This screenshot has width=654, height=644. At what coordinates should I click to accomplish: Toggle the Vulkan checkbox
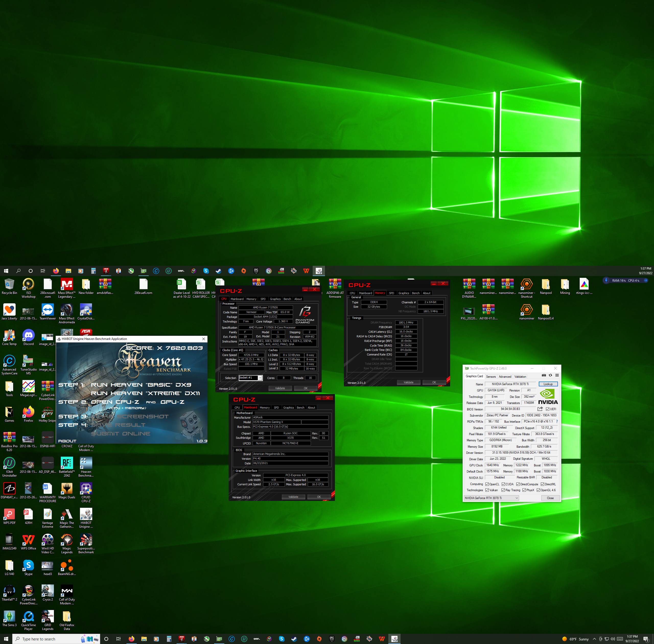[x=487, y=490]
